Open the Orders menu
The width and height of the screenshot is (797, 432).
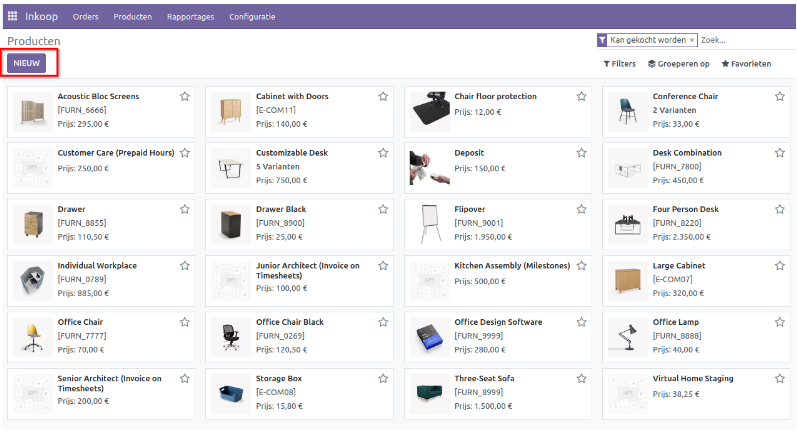tap(85, 17)
